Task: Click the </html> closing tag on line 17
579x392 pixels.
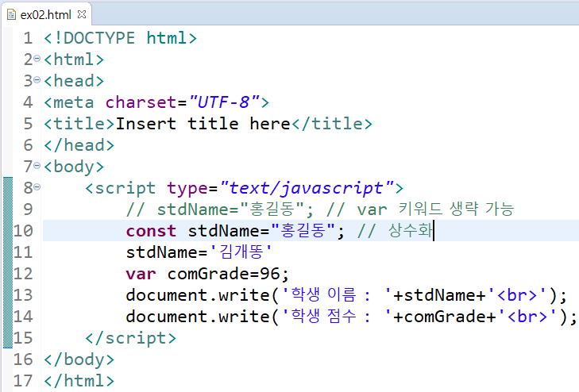Action: point(79,381)
